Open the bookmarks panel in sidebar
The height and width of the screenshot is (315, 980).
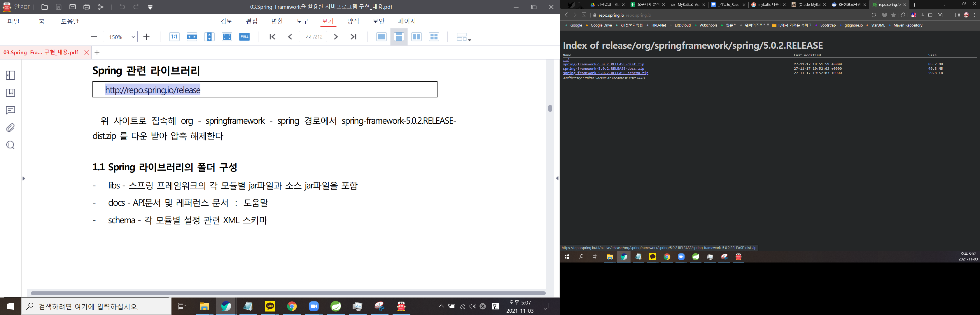pyautogui.click(x=11, y=93)
